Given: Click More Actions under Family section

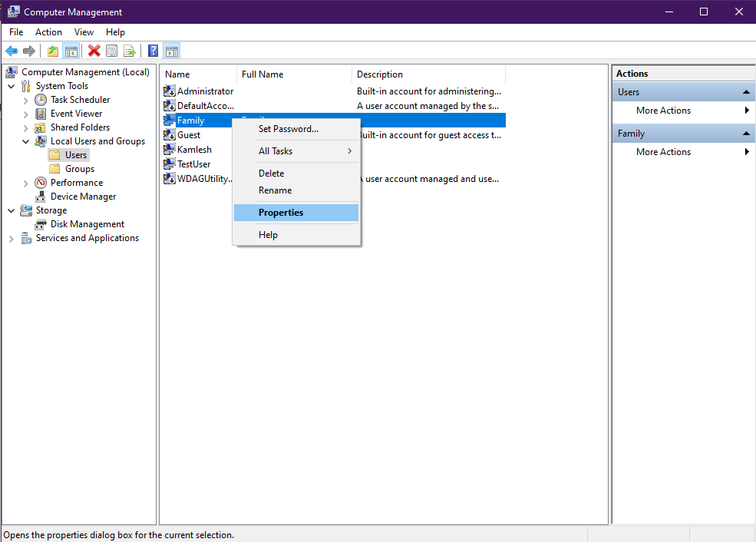Looking at the screenshot, I should (663, 152).
